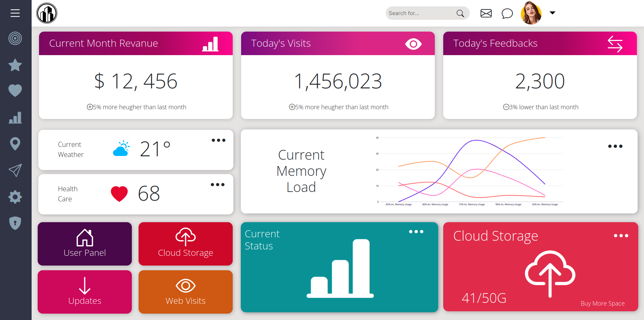This screenshot has width=644, height=320.
Task: Open the Health Care card kebab menu
Action: pos(218,184)
